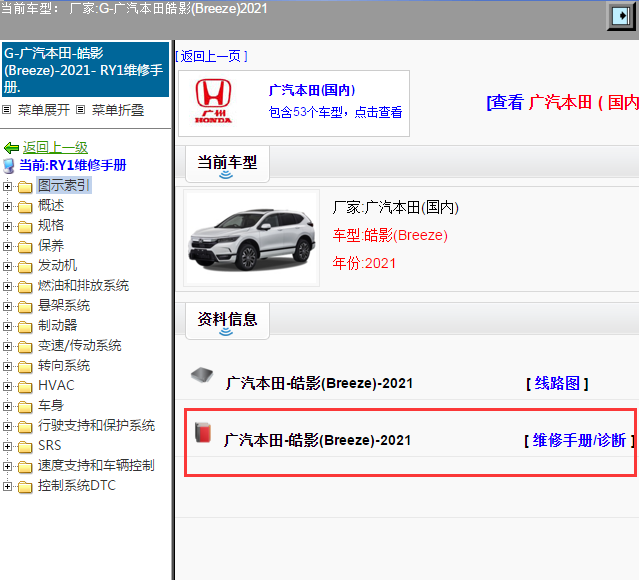Viewport: 639px width, 580px height.
Task: Click the gray wiring diagram book icon
Action: point(202,375)
